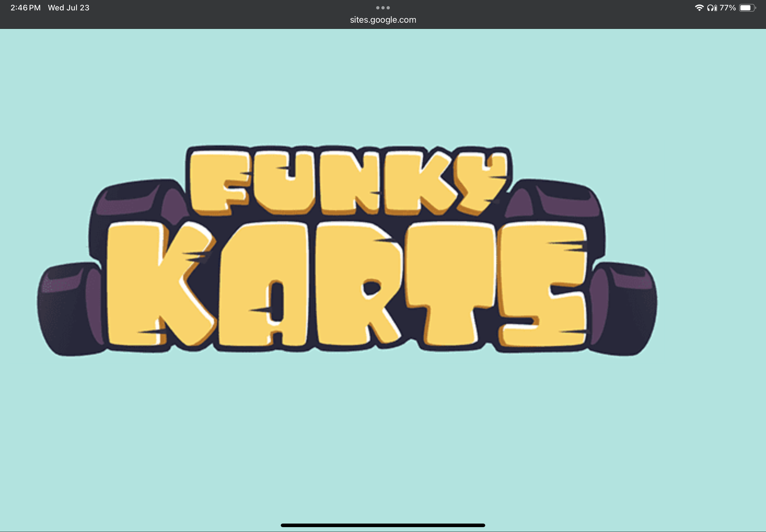
Task: Tap the 77% battery percentage
Action: (x=728, y=8)
